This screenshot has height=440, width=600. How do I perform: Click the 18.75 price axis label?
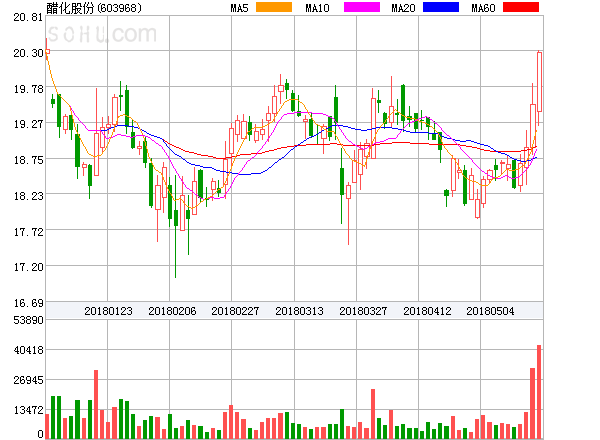28,160
